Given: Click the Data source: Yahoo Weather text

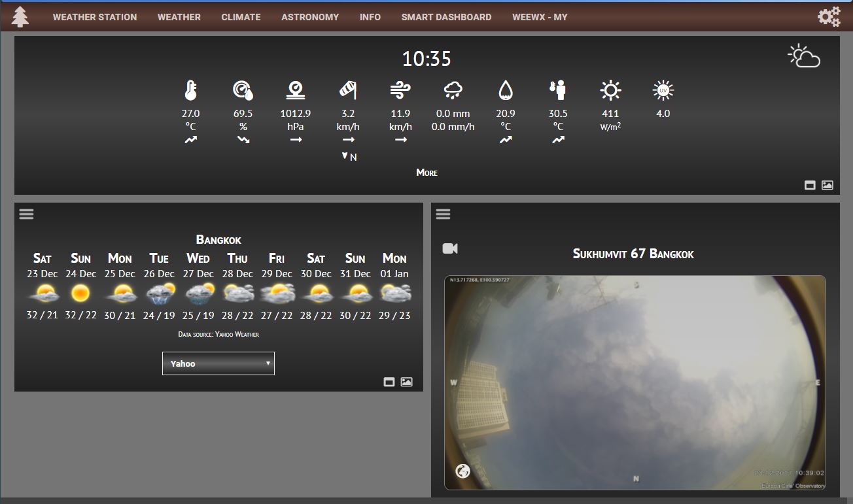Looking at the screenshot, I should pos(218,335).
